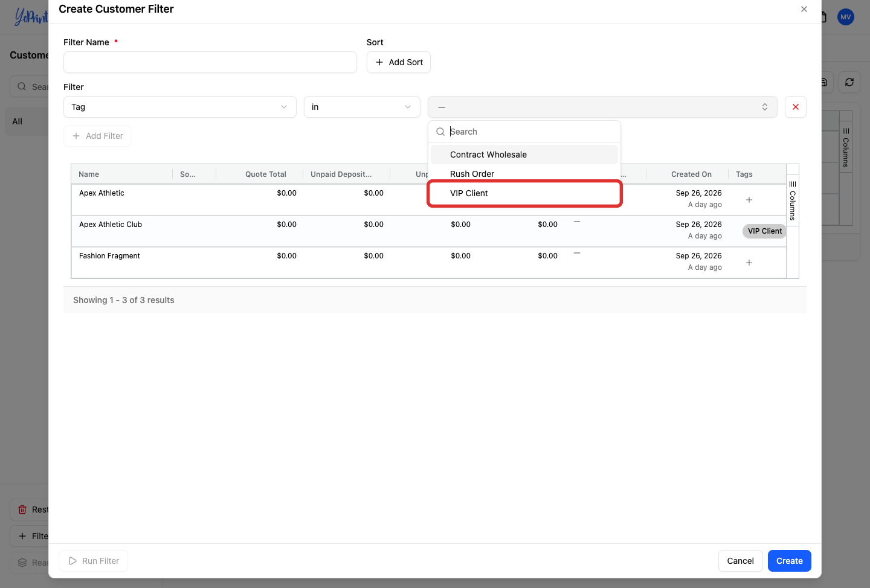Click the Add Filter button
The image size is (870, 588).
point(97,136)
